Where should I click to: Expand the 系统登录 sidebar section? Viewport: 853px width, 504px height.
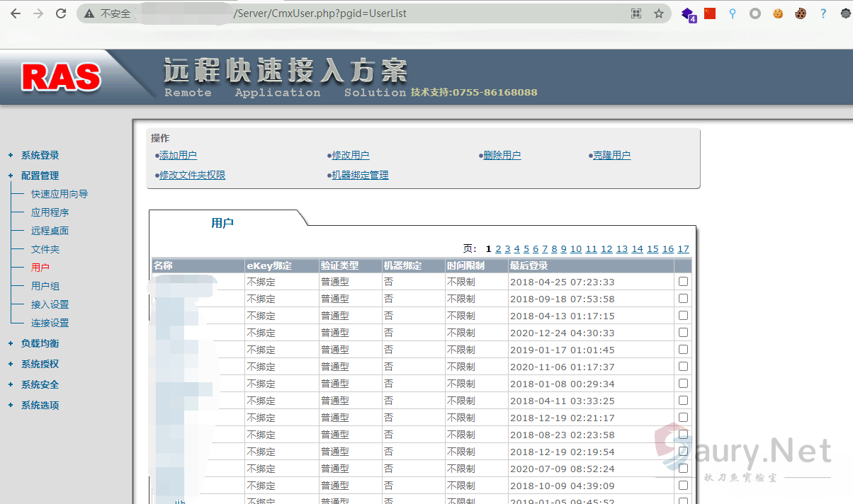click(x=40, y=155)
